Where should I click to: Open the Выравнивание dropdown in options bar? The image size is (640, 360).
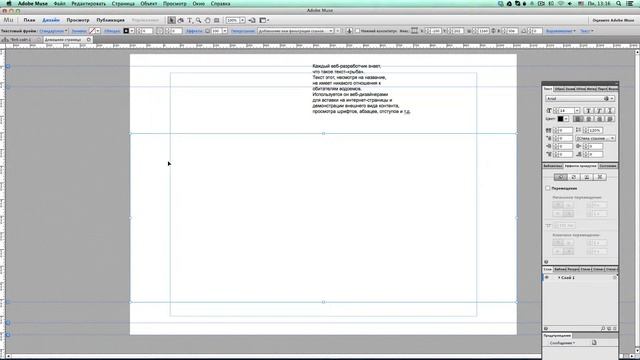tap(561, 31)
